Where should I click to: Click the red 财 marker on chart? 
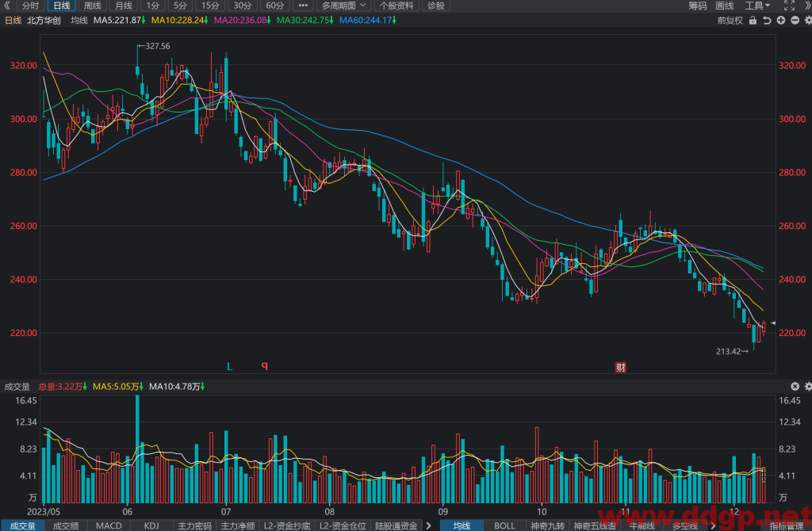click(620, 368)
